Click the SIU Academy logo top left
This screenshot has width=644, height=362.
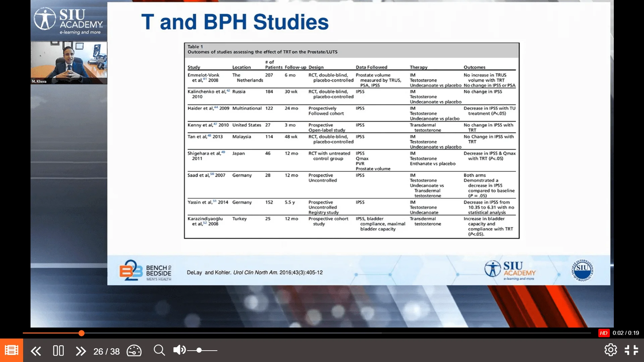tap(68, 21)
